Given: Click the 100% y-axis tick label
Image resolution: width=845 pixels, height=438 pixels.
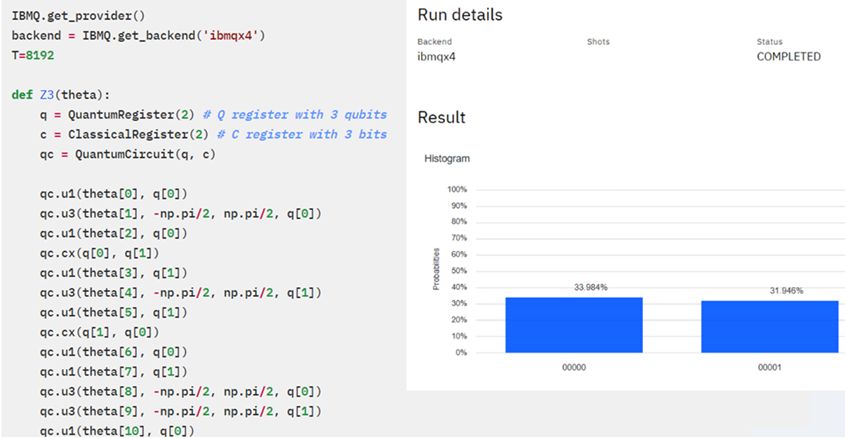Looking at the screenshot, I should [x=458, y=189].
